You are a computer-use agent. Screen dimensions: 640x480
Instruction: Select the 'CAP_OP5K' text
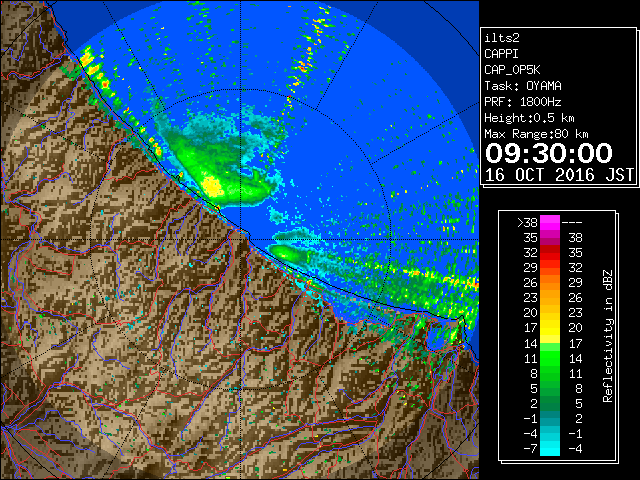click(512, 70)
